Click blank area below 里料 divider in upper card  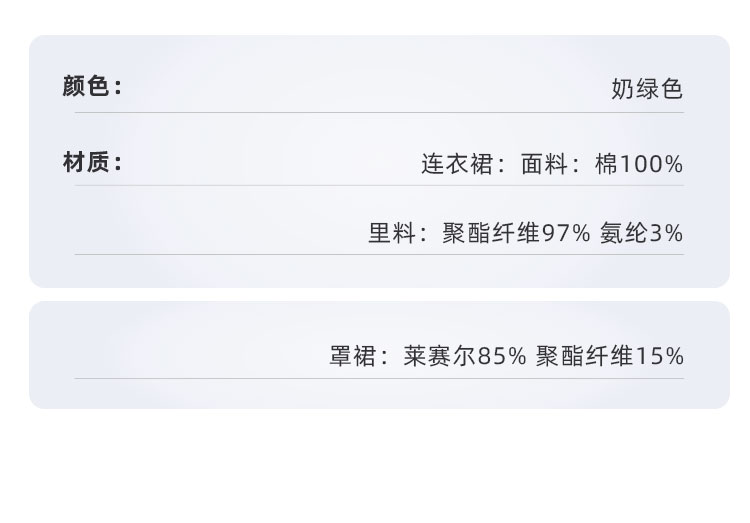pos(379,271)
